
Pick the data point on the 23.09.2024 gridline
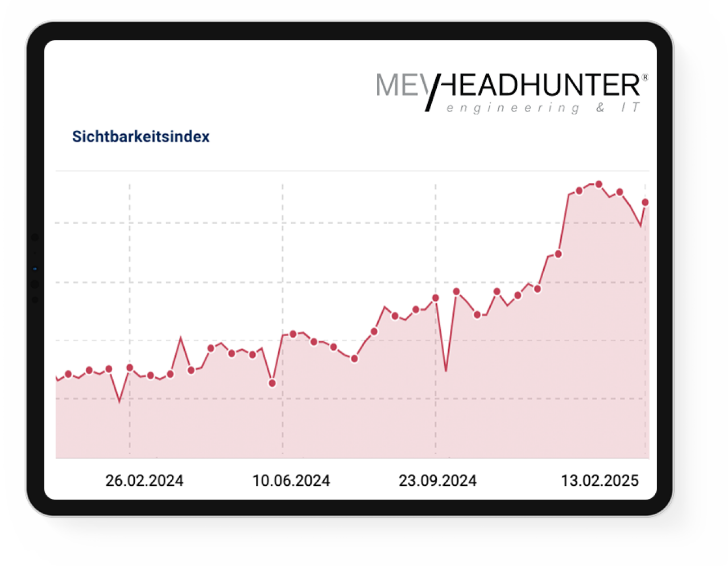pyautogui.click(x=436, y=298)
